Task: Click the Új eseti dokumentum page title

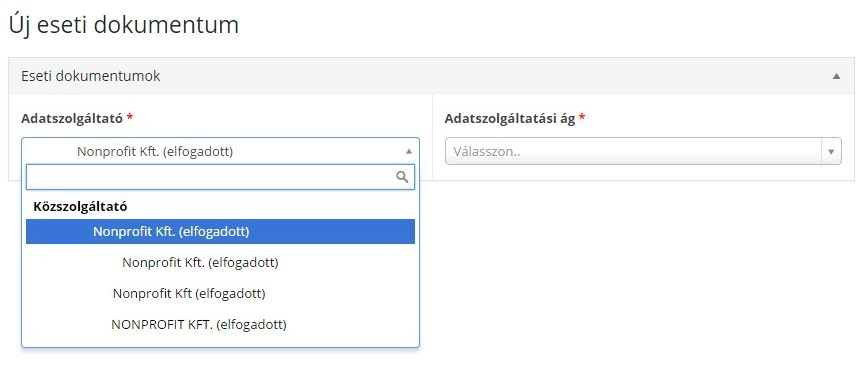Action: point(124,25)
